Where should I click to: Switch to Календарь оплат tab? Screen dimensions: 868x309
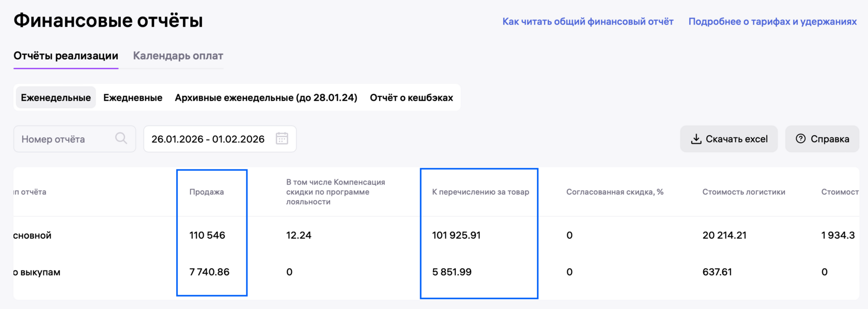point(178,56)
